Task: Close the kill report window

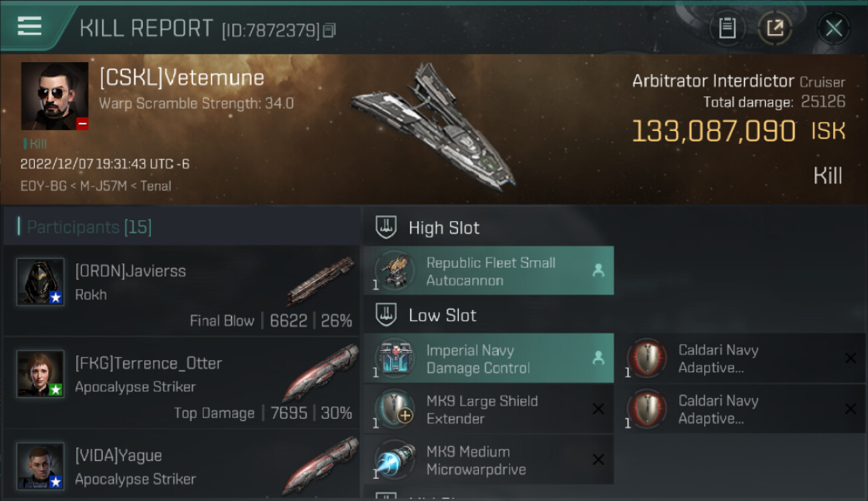Action: click(833, 28)
